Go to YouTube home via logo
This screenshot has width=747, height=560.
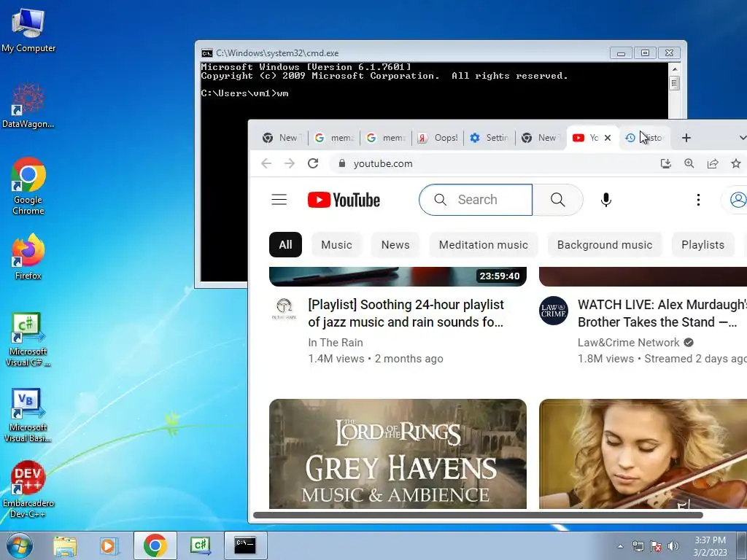344,200
